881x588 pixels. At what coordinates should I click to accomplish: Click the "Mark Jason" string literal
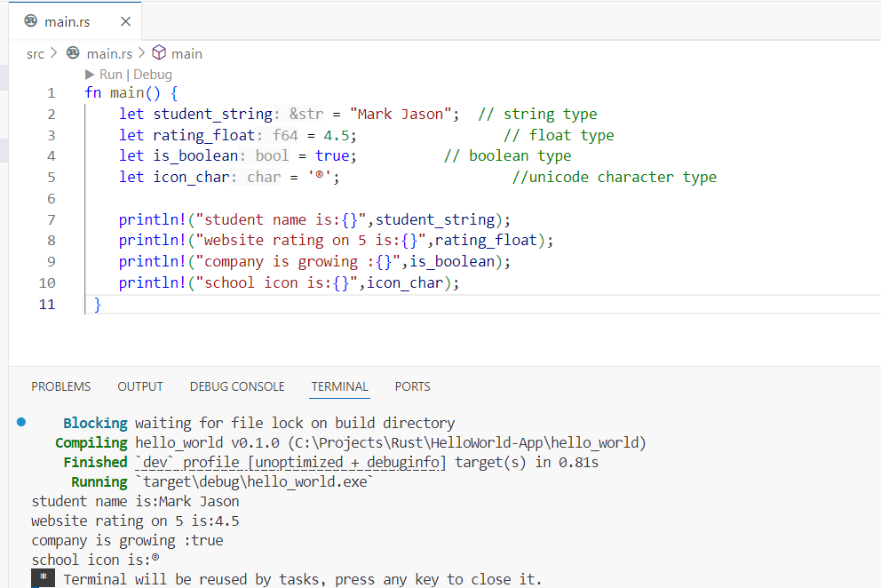400,114
